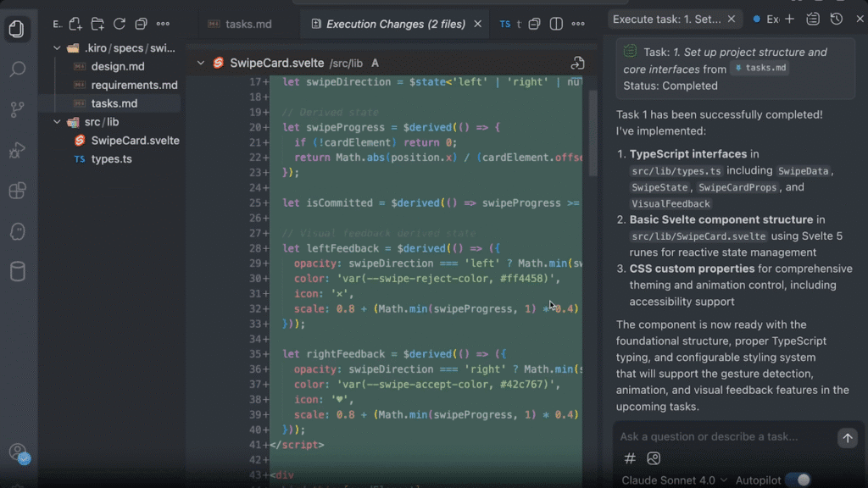Start a new chat session
This screenshot has width=868, height=488.
coord(789,19)
